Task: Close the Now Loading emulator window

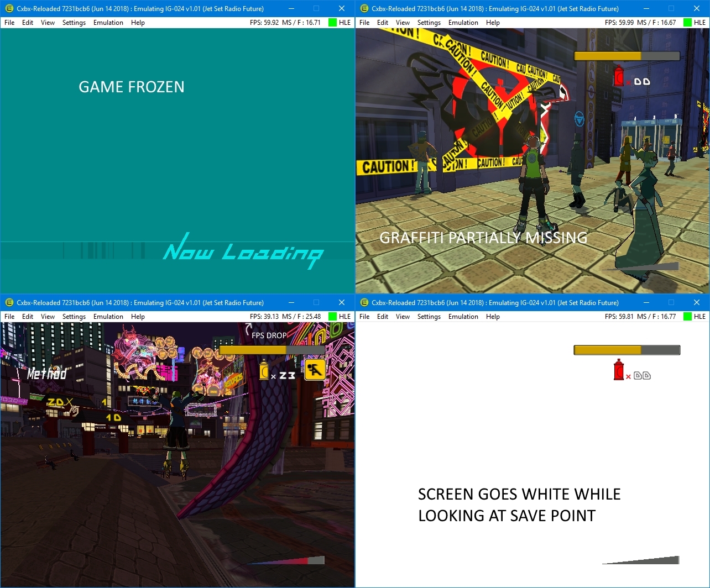Action: (x=342, y=8)
